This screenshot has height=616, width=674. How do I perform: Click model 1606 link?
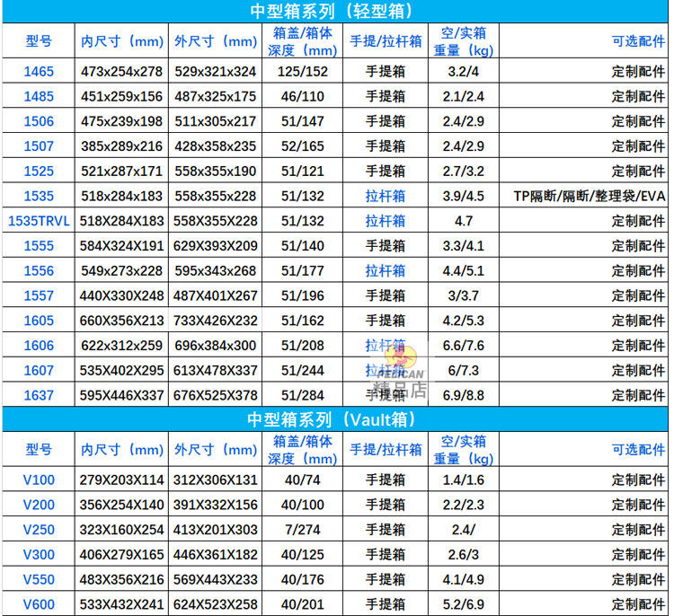point(39,346)
